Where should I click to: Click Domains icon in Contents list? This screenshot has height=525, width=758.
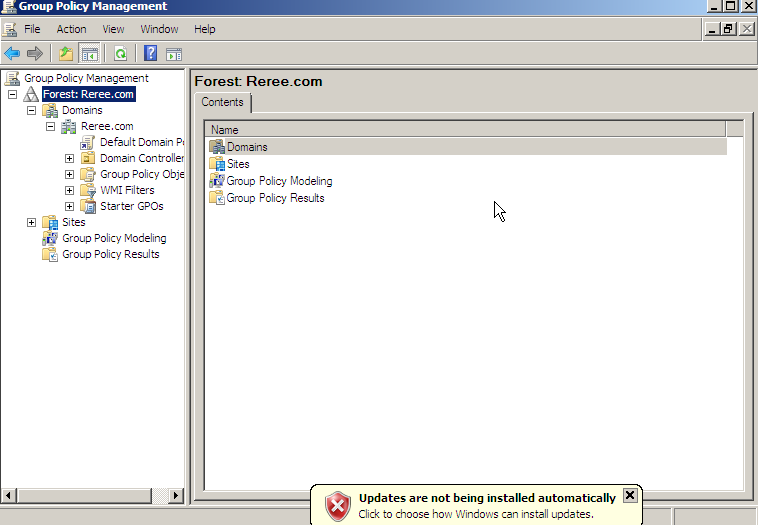click(217, 147)
